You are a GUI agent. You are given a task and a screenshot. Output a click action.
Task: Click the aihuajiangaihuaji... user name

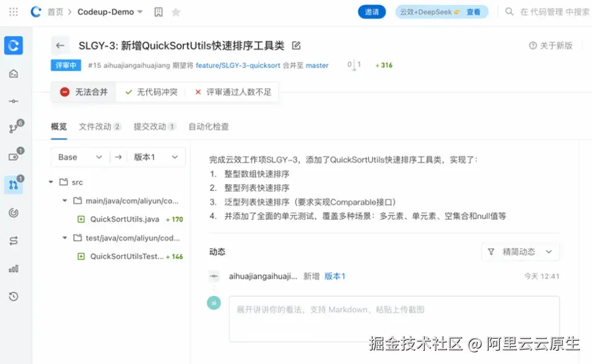pos(263,276)
